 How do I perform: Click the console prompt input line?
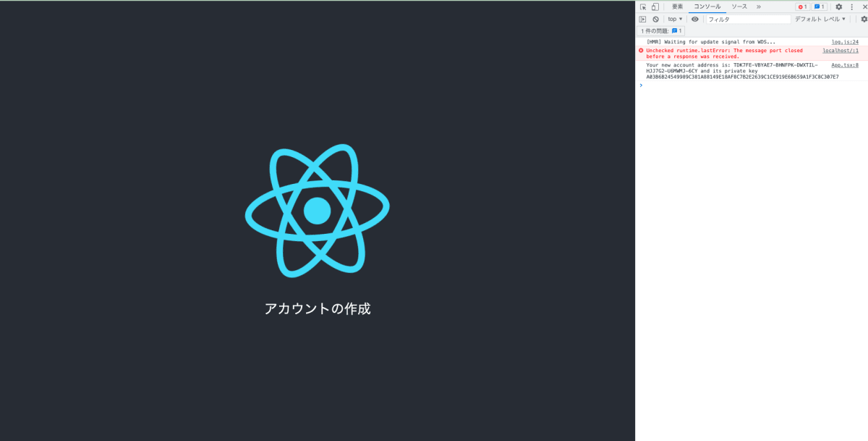pos(752,85)
